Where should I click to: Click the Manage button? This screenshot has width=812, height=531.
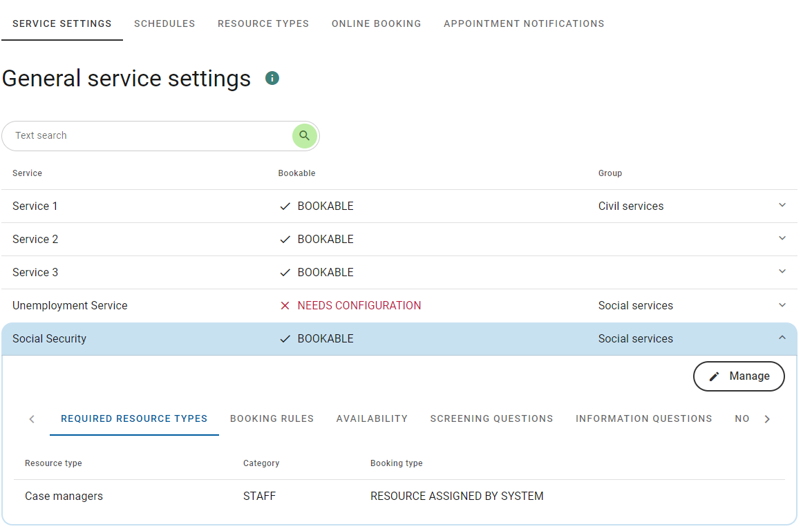[739, 376]
